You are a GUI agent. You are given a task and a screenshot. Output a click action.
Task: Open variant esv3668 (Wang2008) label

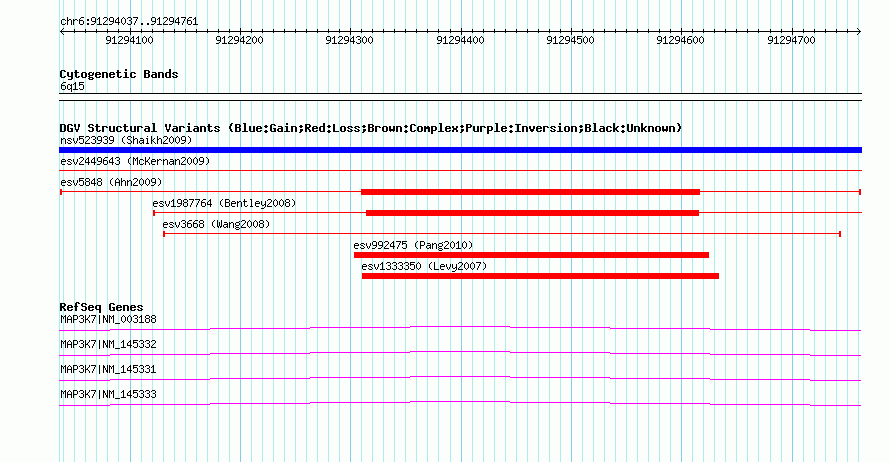coord(216,224)
